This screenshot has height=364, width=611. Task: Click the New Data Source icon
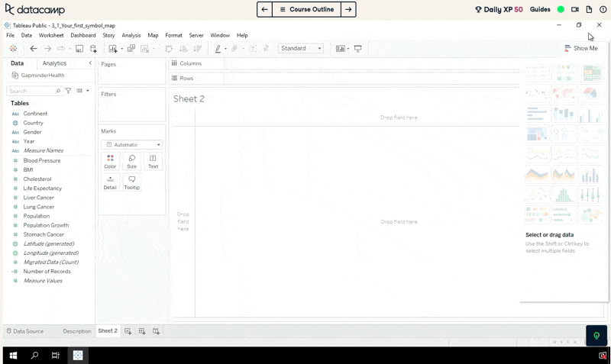point(93,49)
